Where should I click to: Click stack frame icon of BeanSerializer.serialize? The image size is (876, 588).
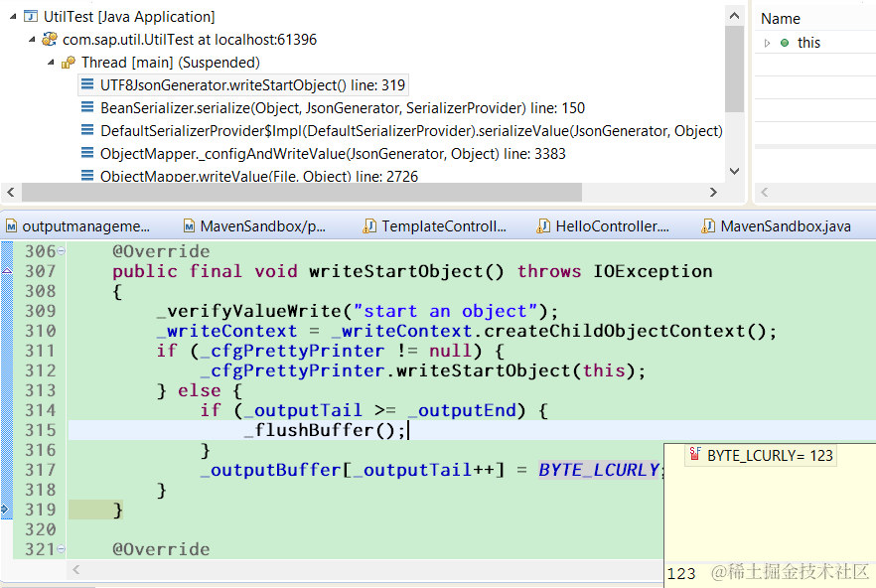coord(87,107)
